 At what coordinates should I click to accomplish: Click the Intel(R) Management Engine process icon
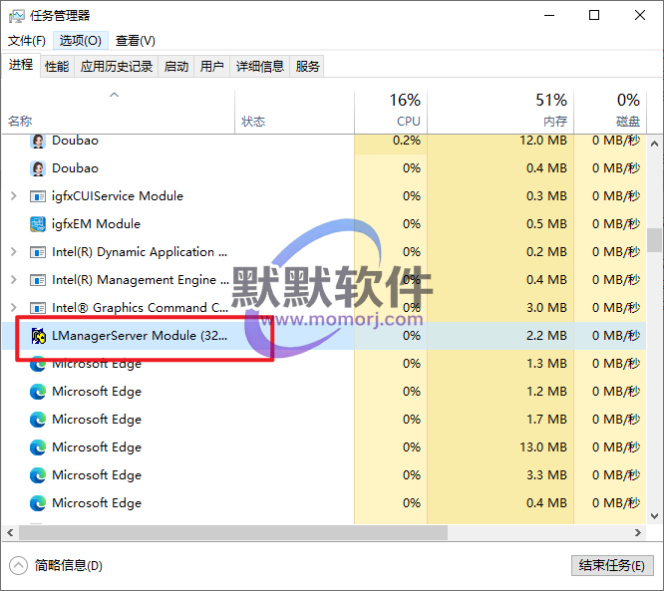[x=38, y=280]
